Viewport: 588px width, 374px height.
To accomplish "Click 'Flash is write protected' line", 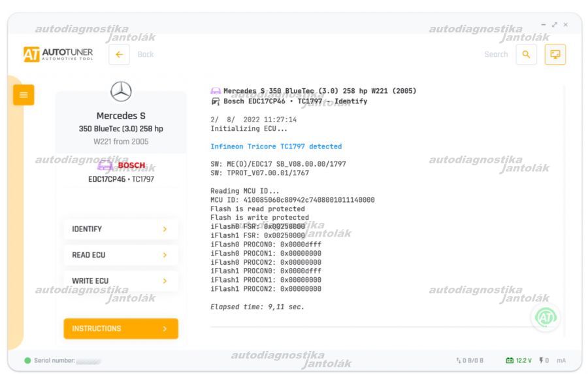I will coord(259,218).
